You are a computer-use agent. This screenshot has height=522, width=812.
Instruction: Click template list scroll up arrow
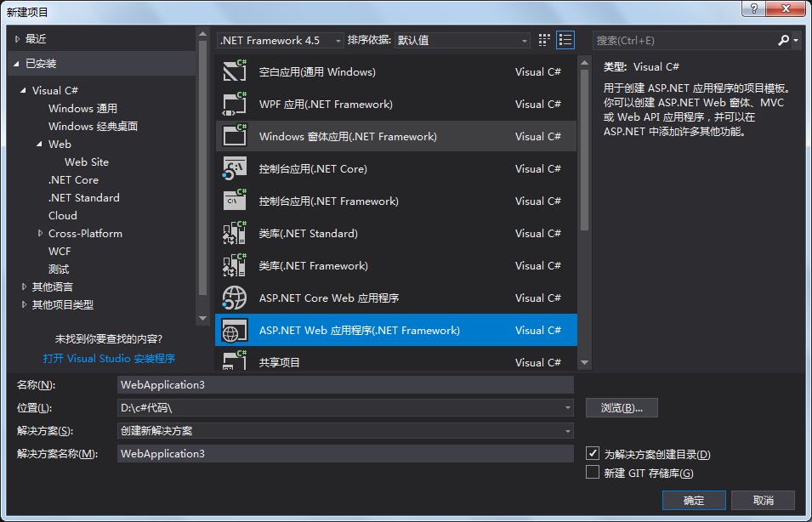coord(585,63)
